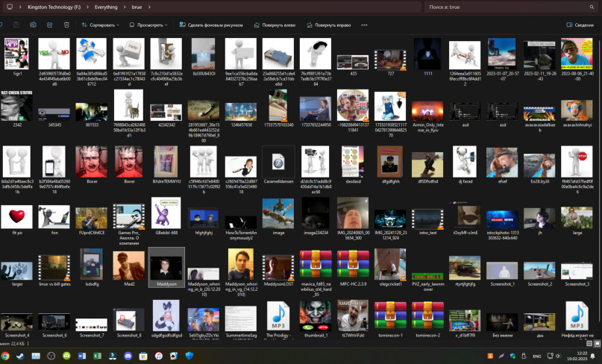Select the MPC-HC.2.3.9 archive

(353, 267)
